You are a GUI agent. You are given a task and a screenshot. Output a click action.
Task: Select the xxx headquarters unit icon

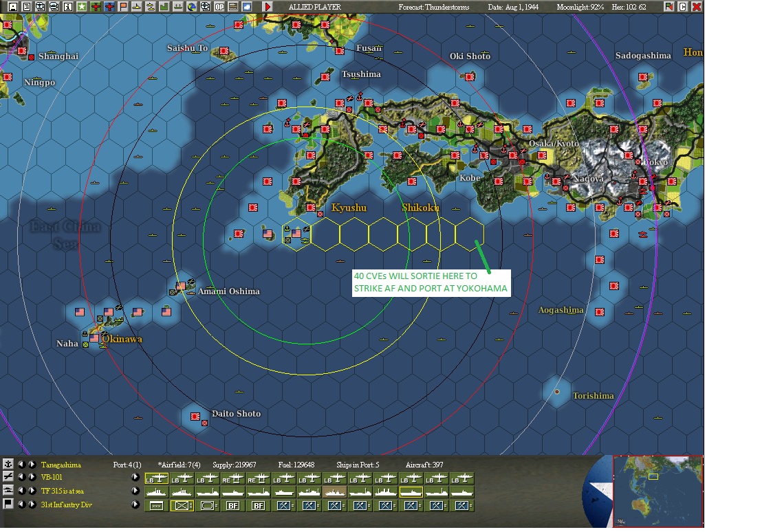click(x=156, y=506)
